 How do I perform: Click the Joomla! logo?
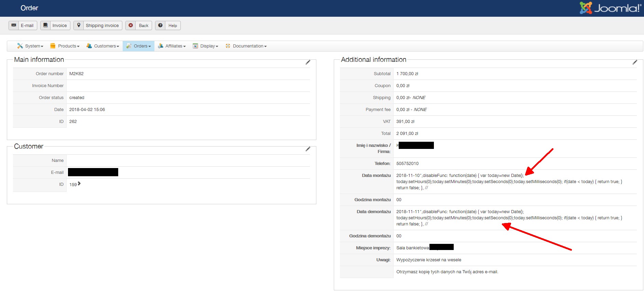tap(611, 8)
